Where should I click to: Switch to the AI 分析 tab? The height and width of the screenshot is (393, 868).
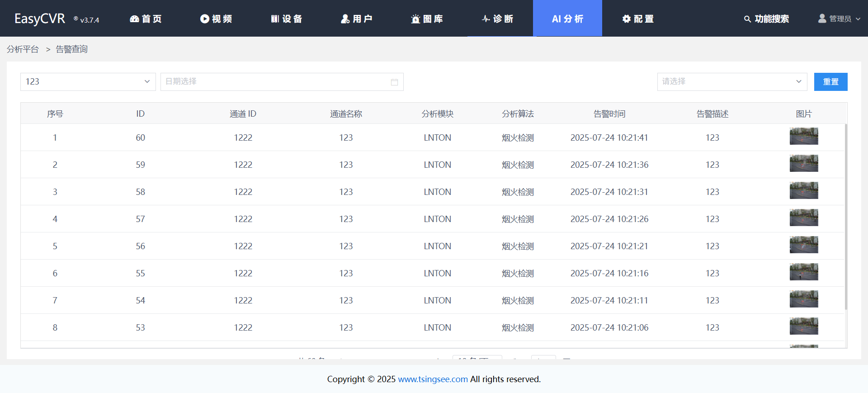(x=567, y=19)
